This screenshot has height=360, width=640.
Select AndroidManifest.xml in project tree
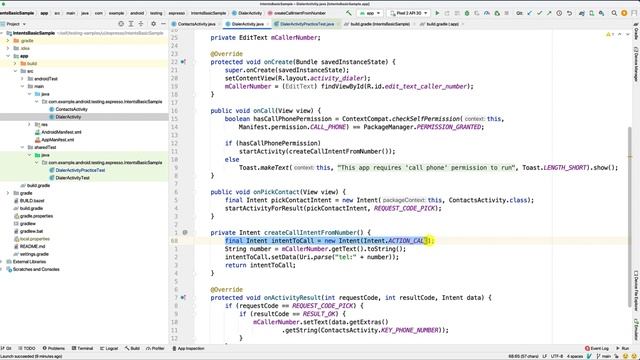tap(61, 132)
